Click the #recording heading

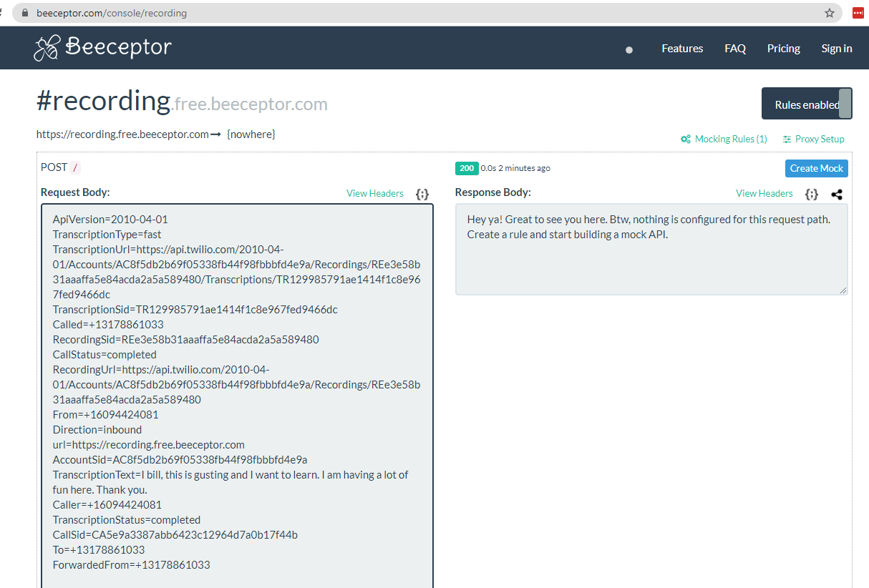(x=103, y=101)
